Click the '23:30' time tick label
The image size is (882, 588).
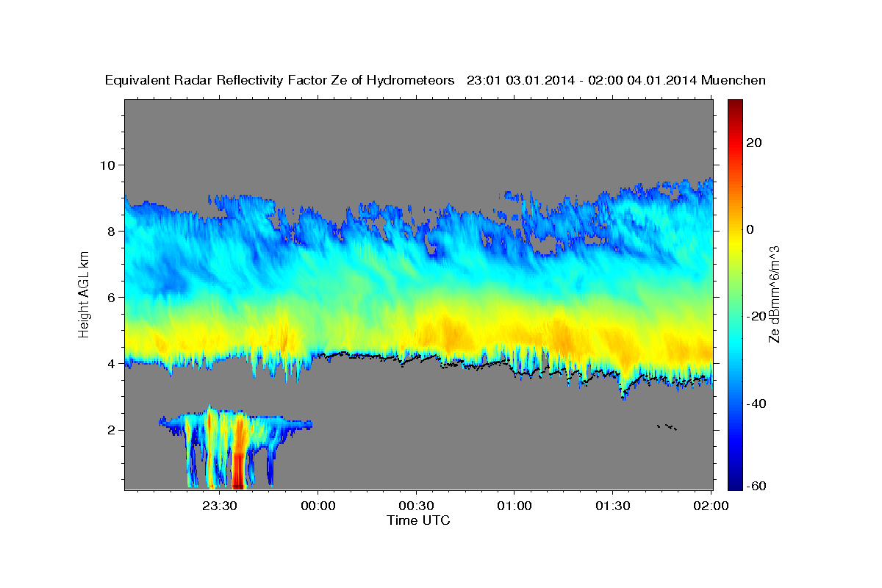point(220,506)
